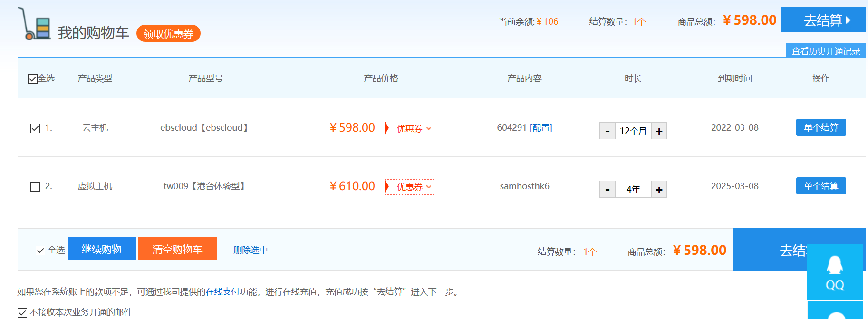Toggle the bottom 全选 checkbox
Image resolution: width=868 pixels, height=319 pixels.
[40, 251]
